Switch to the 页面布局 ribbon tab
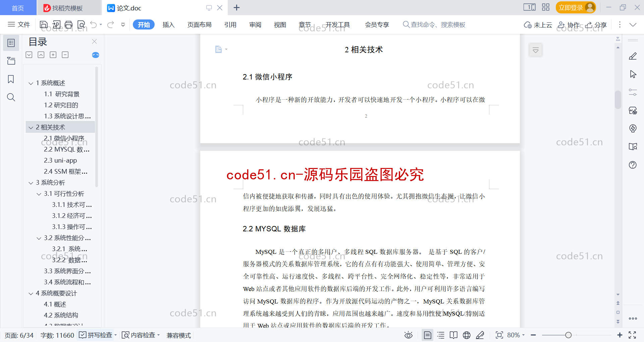Image resolution: width=644 pixels, height=342 pixels. [x=199, y=24]
